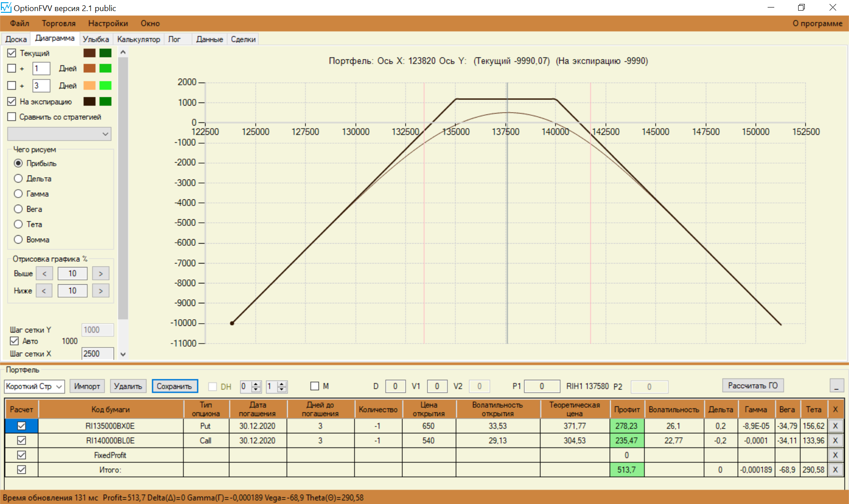This screenshot has height=504, width=849.
Task: Delete the RI135000BX0E row with X
Action: [835, 426]
